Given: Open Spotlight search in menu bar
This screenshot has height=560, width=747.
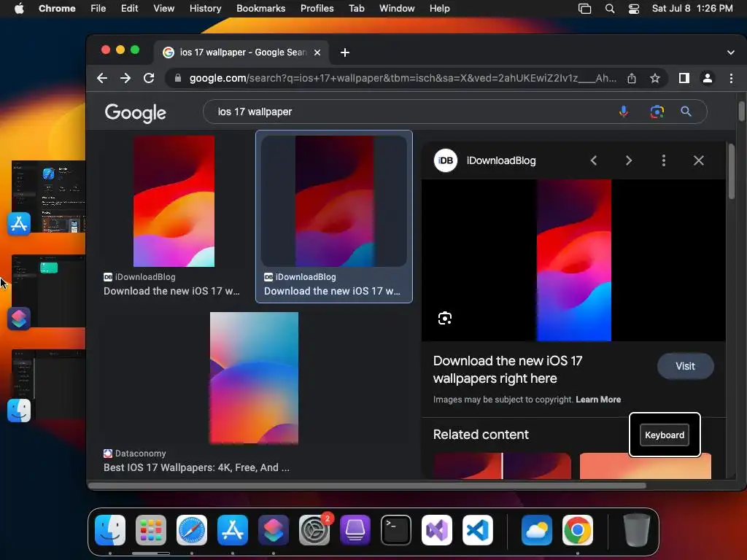Looking at the screenshot, I should pyautogui.click(x=610, y=9).
